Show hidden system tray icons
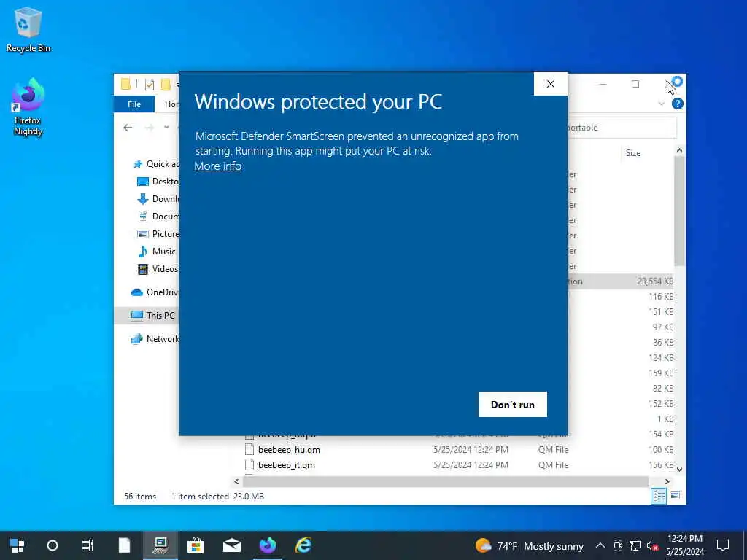 coord(600,545)
